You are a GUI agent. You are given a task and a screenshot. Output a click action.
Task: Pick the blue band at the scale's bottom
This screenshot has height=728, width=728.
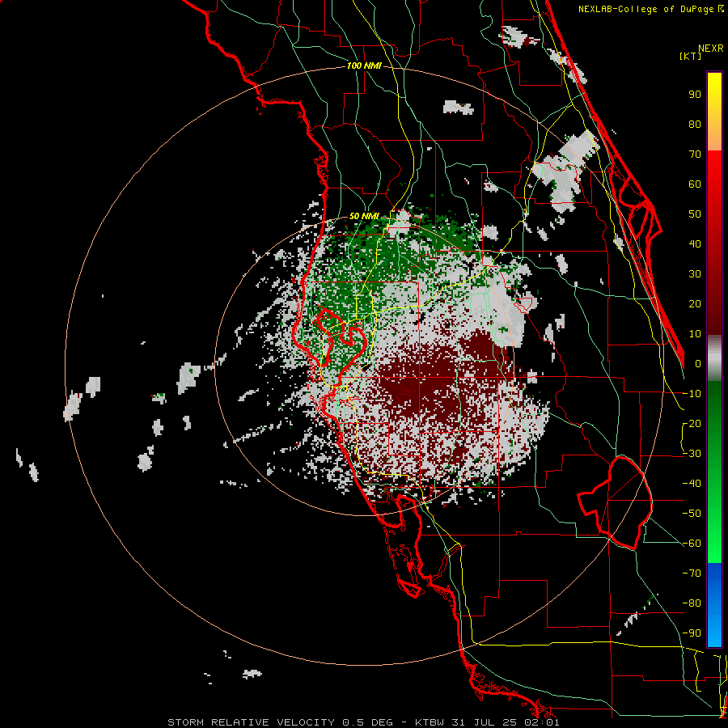(x=714, y=604)
